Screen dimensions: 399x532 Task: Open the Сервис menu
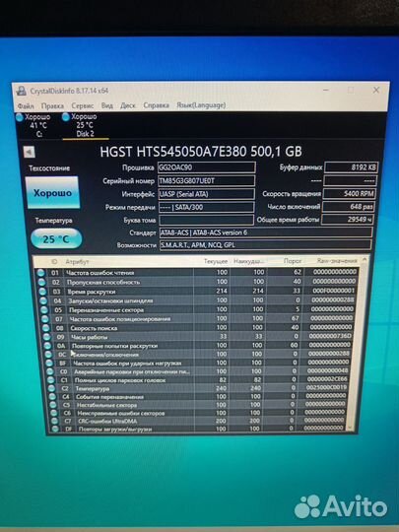(x=83, y=105)
